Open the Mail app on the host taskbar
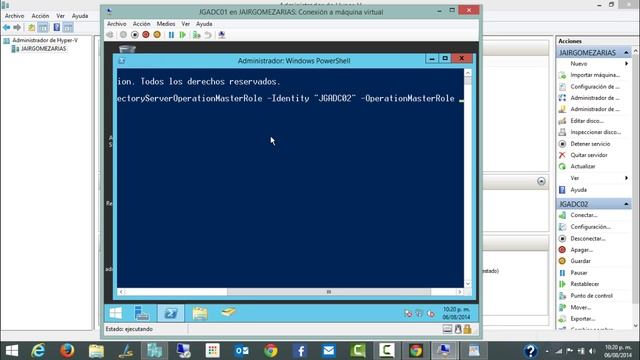 coord(329,351)
